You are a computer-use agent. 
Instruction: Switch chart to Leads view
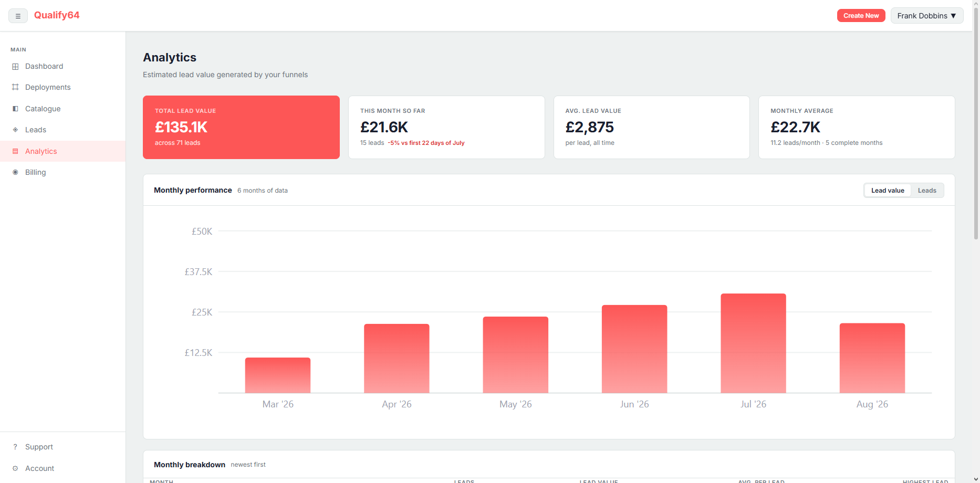(927, 191)
